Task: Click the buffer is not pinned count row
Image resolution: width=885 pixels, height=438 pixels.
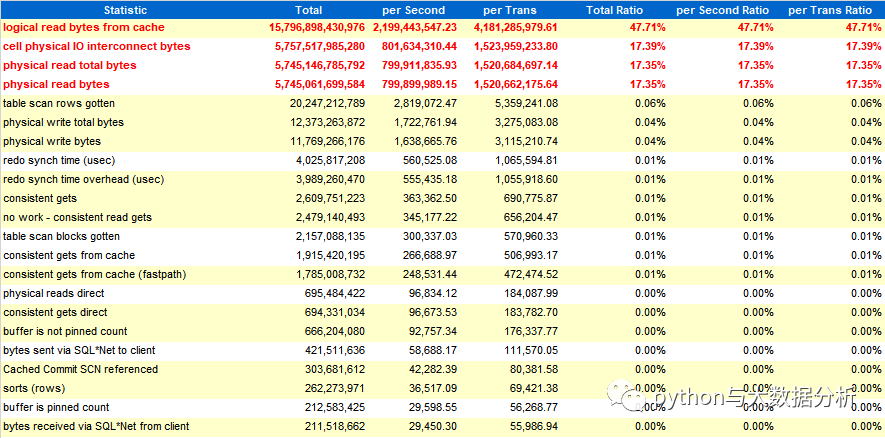Action: (65, 332)
